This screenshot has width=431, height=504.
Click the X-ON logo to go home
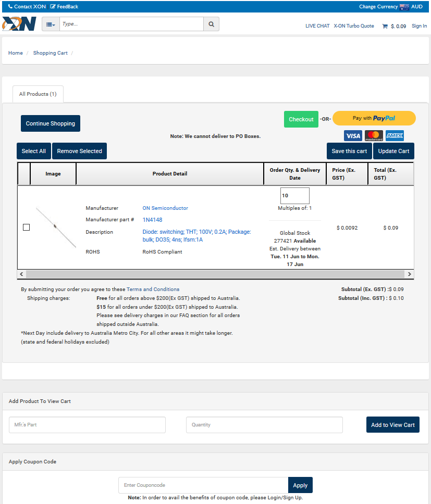pyautogui.click(x=19, y=23)
